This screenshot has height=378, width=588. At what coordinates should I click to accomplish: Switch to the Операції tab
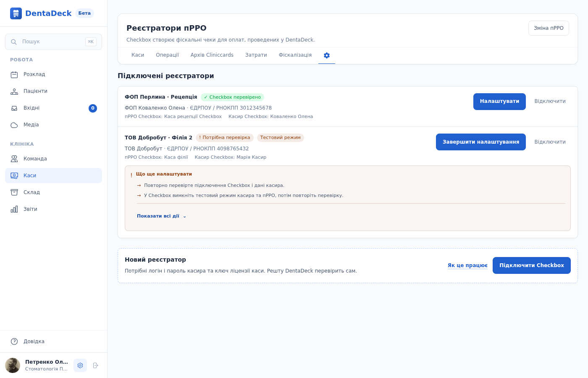(x=167, y=55)
